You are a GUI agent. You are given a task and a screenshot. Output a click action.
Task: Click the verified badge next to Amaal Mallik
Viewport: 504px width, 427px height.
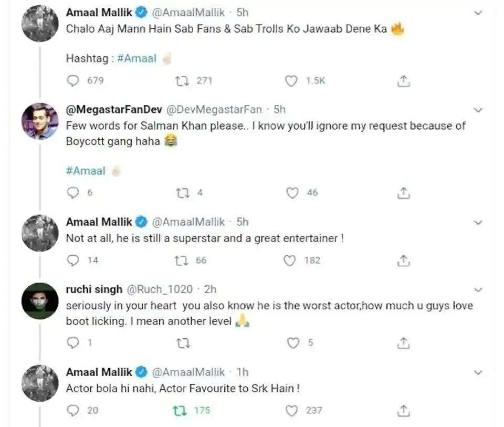tap(140, 11)
